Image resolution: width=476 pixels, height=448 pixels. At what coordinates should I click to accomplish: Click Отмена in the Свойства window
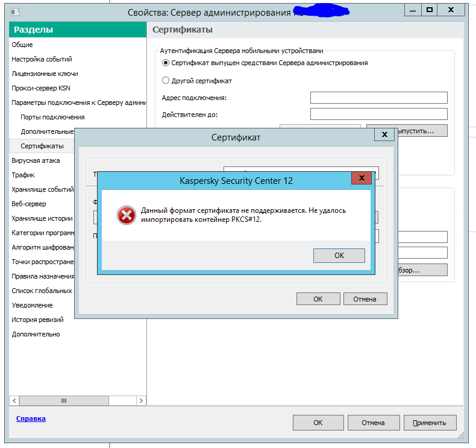[x=374, y=423]
